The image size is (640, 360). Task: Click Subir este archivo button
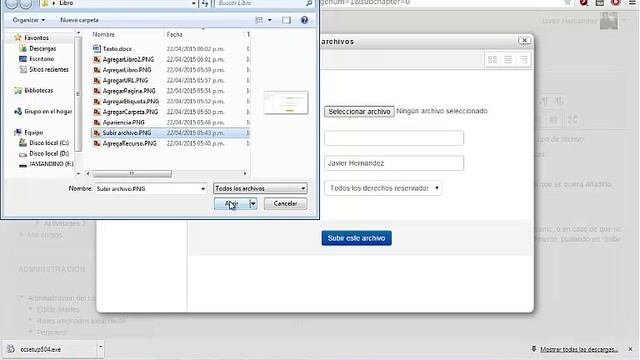(x=356, y=238)
